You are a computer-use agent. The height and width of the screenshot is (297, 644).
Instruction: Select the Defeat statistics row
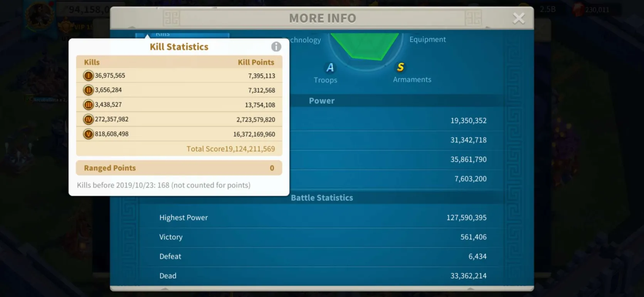click(322, 257)
